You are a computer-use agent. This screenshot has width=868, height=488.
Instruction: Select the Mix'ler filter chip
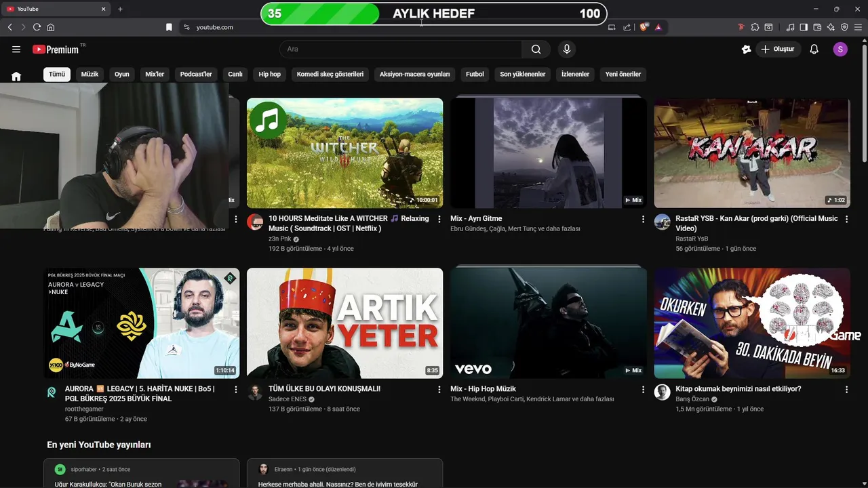pyautogui.click(x=155, y=74)
